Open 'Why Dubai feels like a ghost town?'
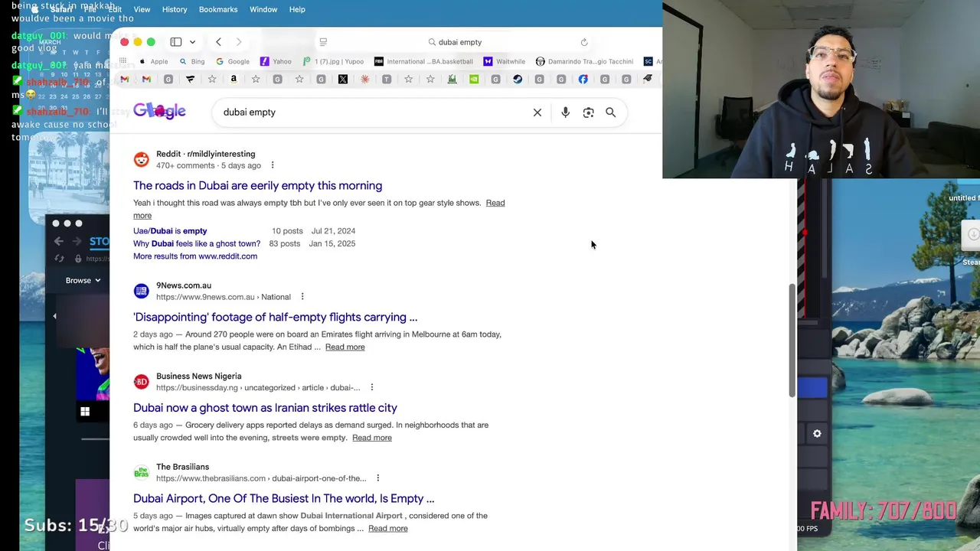The width and height of the screenshot is (980, 551). pyautogui.click(x=197, y=243)
